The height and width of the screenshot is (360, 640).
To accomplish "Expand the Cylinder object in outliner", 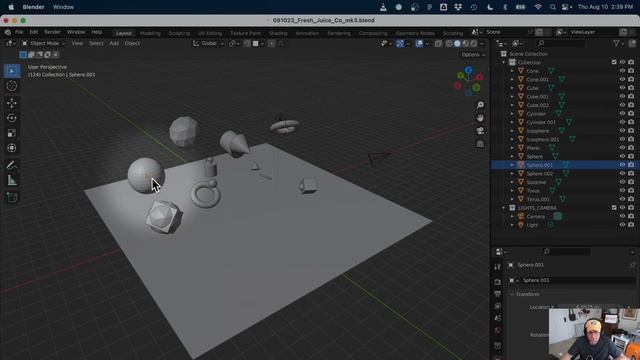I will coord(512,113).
